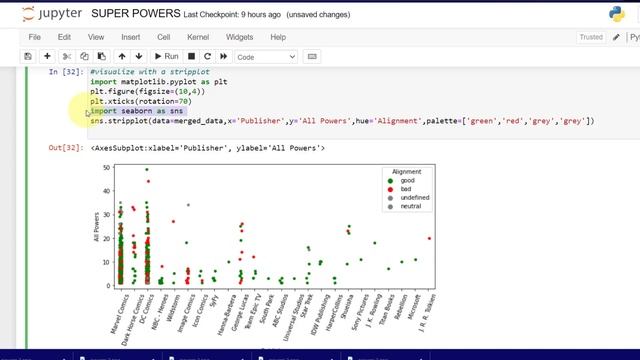Click the pencil edit icon near Trusted

click(x=616, y=37)
